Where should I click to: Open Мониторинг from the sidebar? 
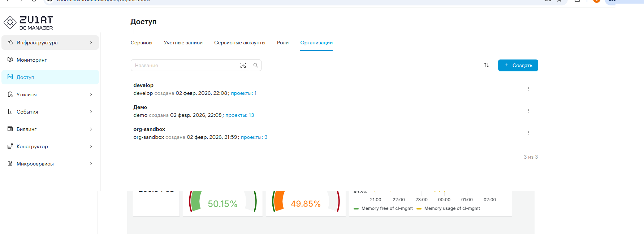tap(32, 60)
